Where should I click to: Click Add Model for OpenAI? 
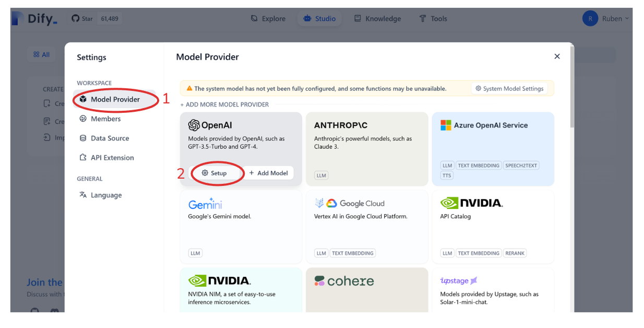point(268,173)
